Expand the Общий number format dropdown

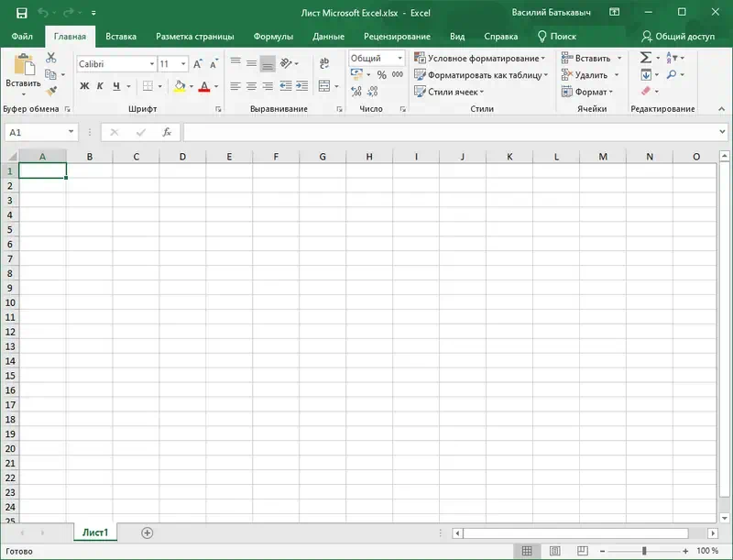pyautogui.click(x=399, y=58)
